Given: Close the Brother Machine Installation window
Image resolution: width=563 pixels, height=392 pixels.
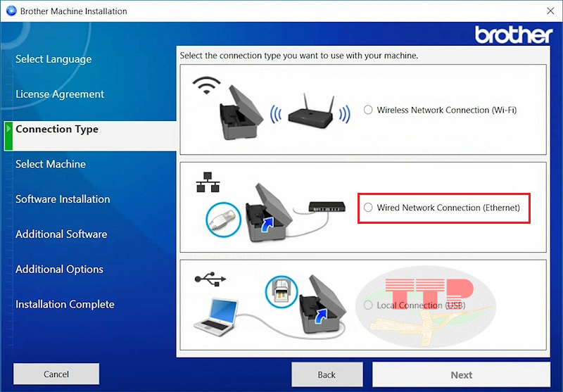Looking at the screenshot, I should coord(550,11).
